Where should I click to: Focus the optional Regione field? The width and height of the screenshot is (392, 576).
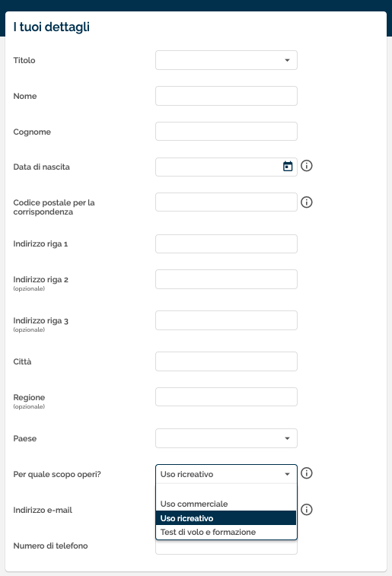(x=226, y=396)
